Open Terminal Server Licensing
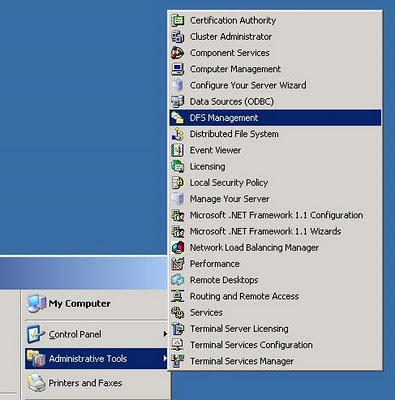 (275, 329)
